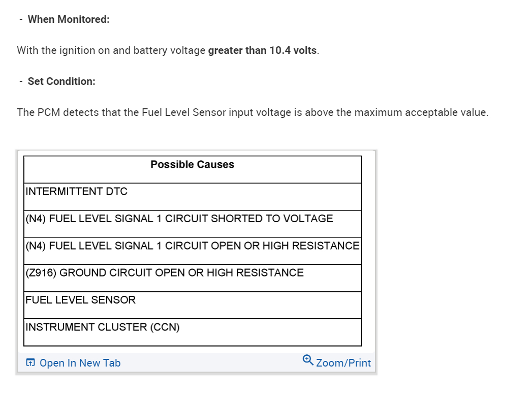Select the N4 circuit shorted to voltage row
532x394 pixels.
179,219
